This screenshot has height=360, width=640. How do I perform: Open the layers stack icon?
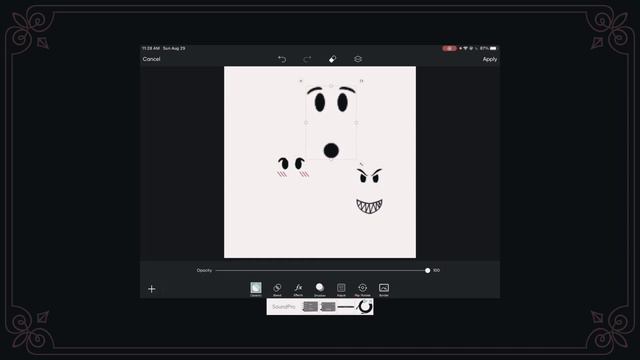tap(358, 59)
